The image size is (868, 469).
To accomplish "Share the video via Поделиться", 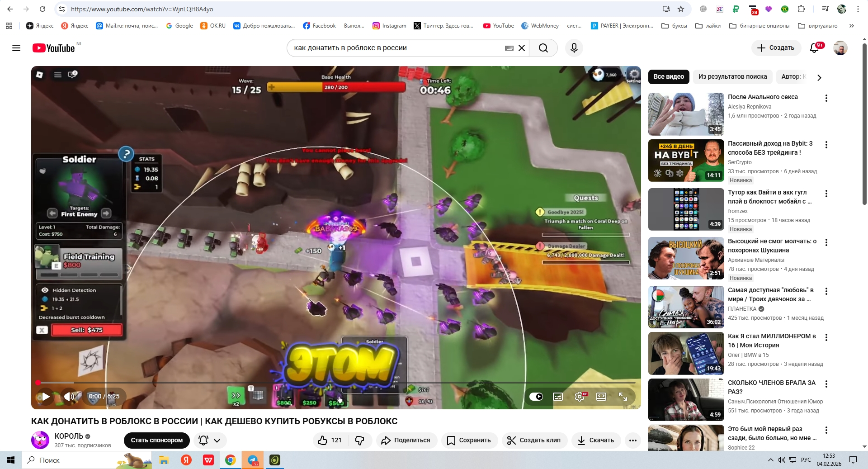I will tap(406, 441).
